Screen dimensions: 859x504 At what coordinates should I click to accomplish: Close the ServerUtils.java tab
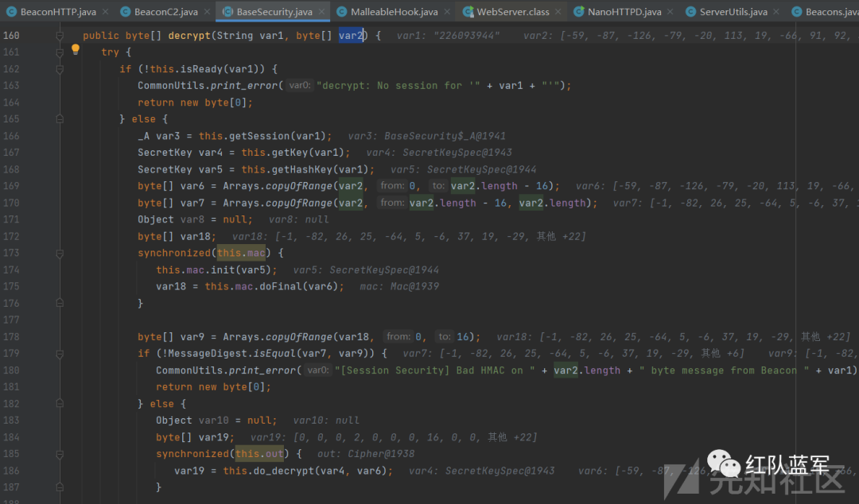click(x=775, y=11)
